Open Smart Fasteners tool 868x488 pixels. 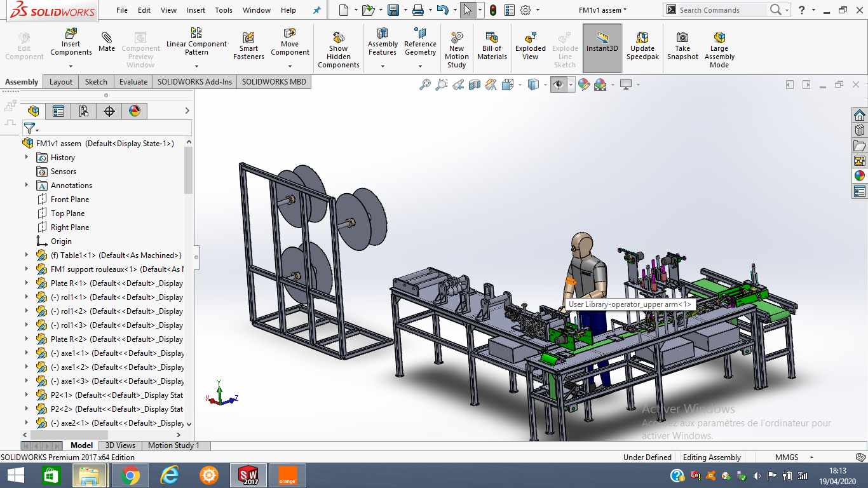[x=248, y=38]
